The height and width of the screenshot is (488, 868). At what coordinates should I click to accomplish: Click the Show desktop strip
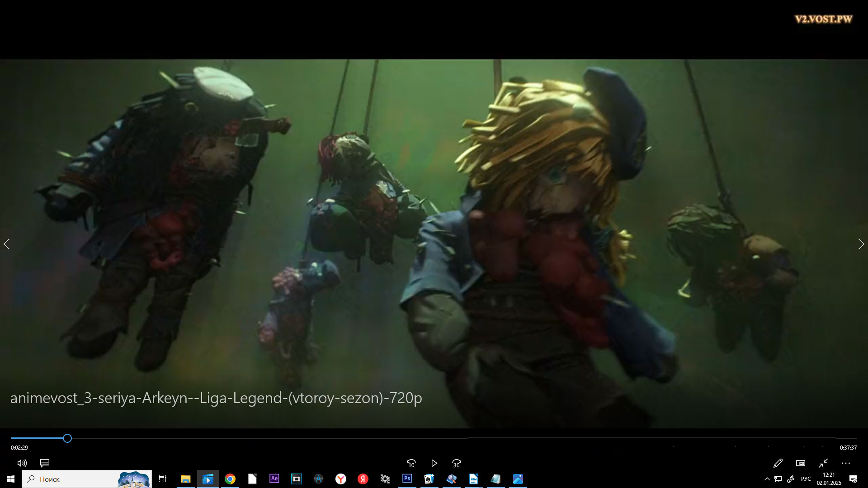pos(866,479)
